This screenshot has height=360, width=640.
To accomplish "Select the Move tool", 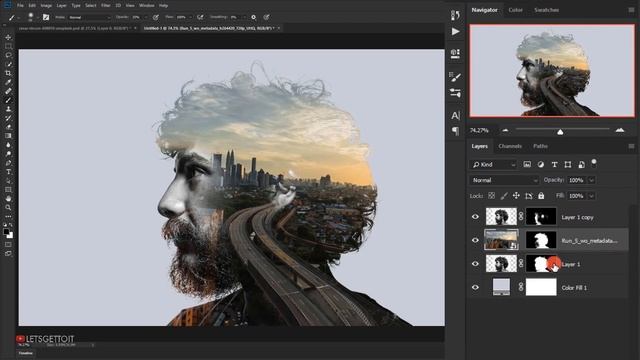I will tap(8, 38).
